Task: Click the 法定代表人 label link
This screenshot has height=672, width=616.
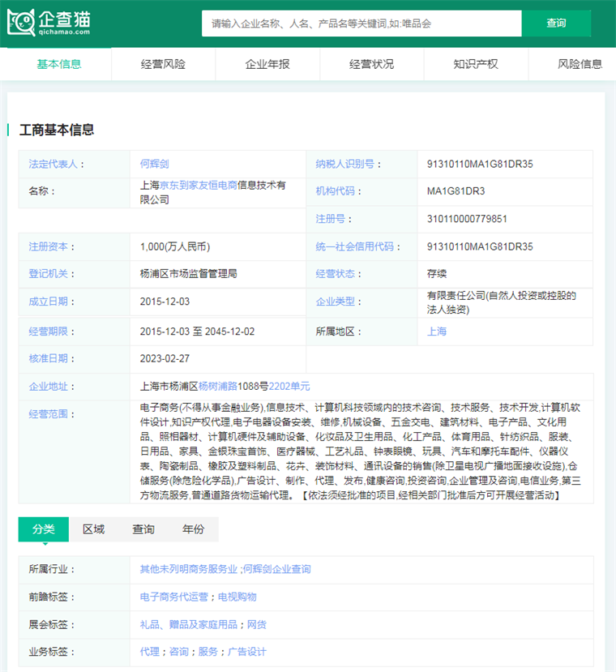Action: pos(53,164)
